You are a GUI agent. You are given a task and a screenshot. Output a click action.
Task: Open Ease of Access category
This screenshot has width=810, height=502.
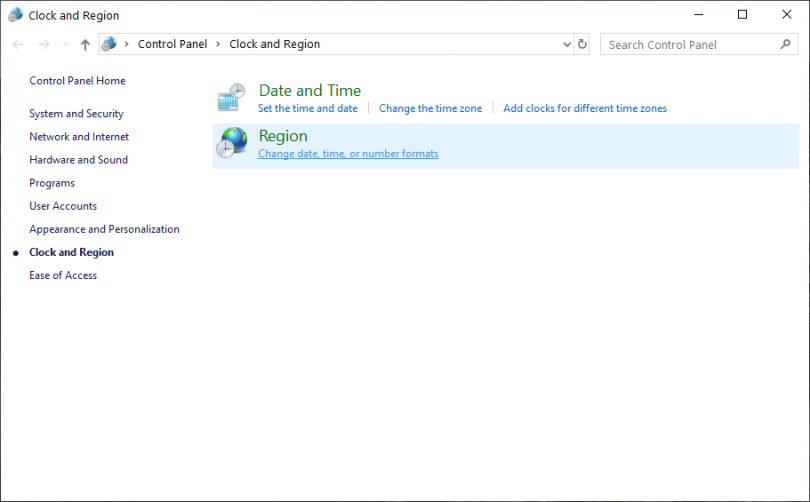(x=63, y=275)
